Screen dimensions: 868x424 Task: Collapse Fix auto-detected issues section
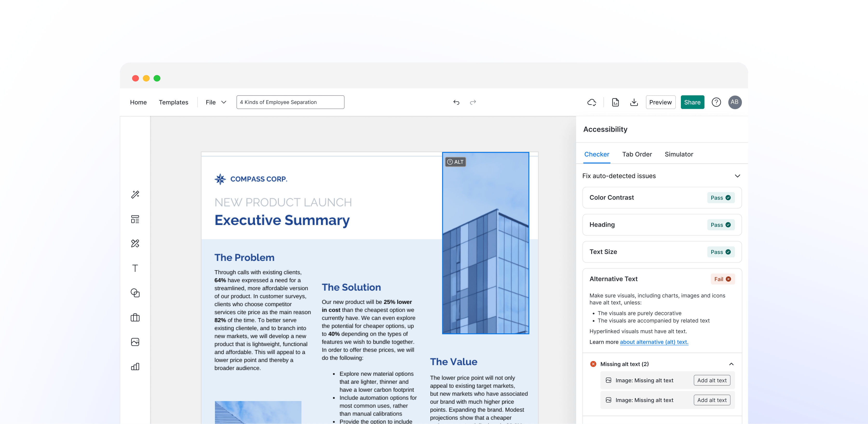pos(737,176)
